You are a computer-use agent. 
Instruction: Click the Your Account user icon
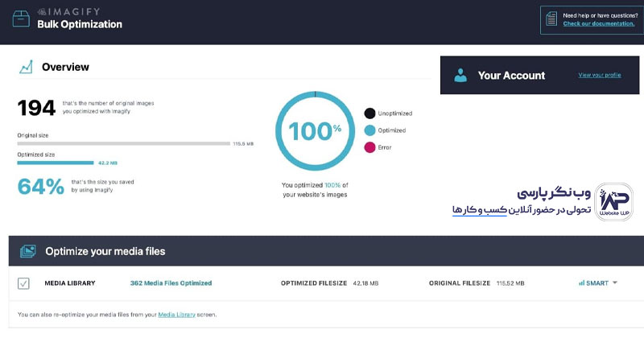(x=460, y=76)
